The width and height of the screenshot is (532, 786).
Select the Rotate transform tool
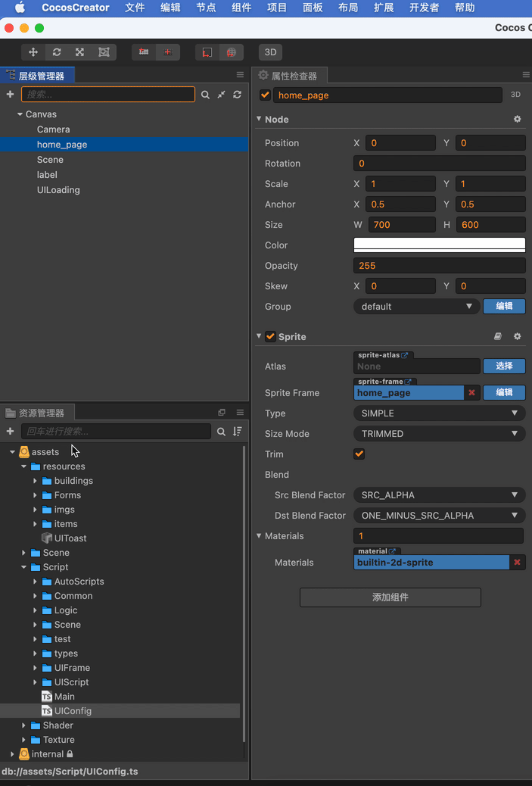point(57,52)
